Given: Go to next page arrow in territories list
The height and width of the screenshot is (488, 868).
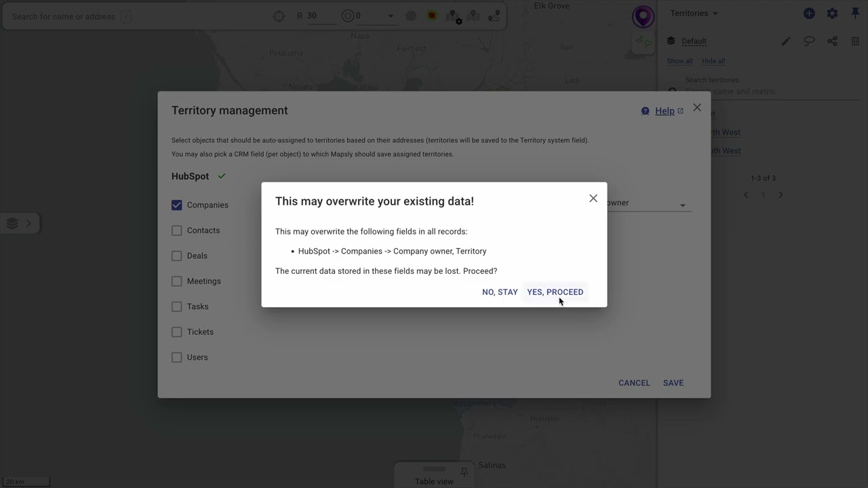Looking at the screenshot, I should tap(781, 195).
